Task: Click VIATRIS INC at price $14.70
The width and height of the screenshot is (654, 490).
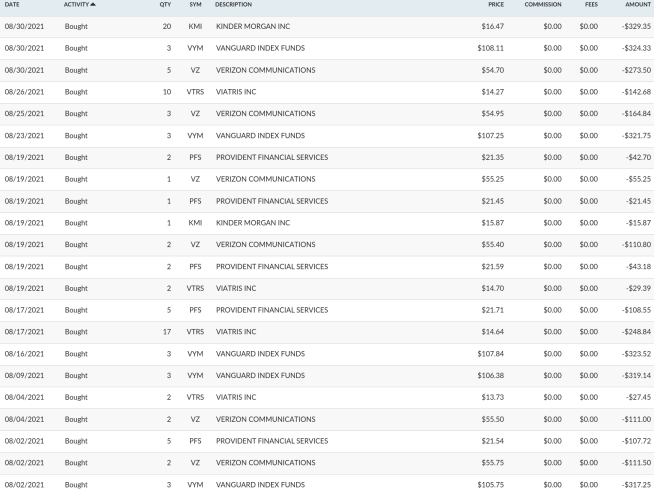Action: pos(236,288)
